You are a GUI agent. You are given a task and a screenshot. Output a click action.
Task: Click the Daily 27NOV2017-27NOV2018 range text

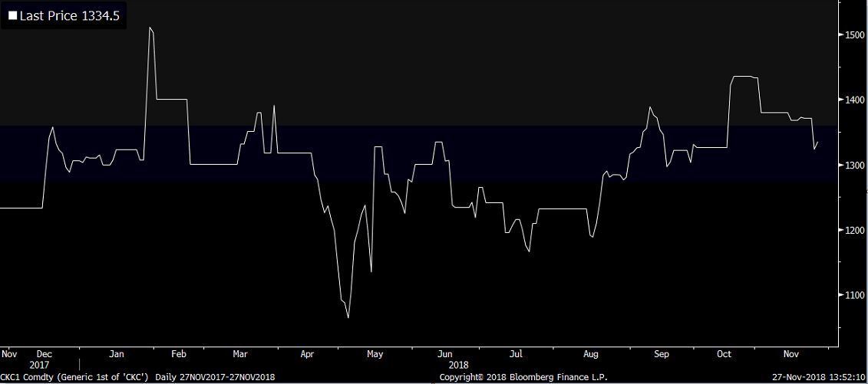click(x=215, y=377)
